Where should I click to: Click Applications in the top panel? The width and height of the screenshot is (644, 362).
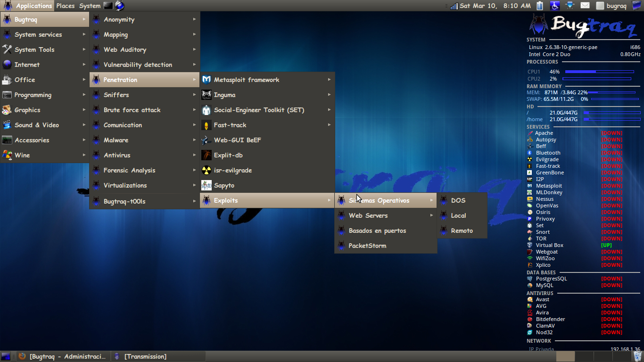pos(34,6)
